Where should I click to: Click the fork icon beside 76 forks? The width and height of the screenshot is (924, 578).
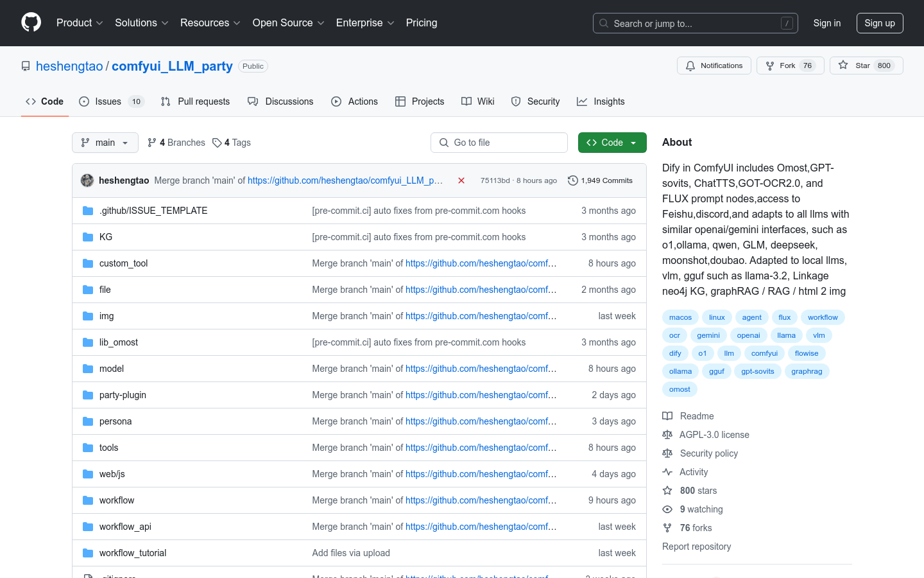click(667, 528)
